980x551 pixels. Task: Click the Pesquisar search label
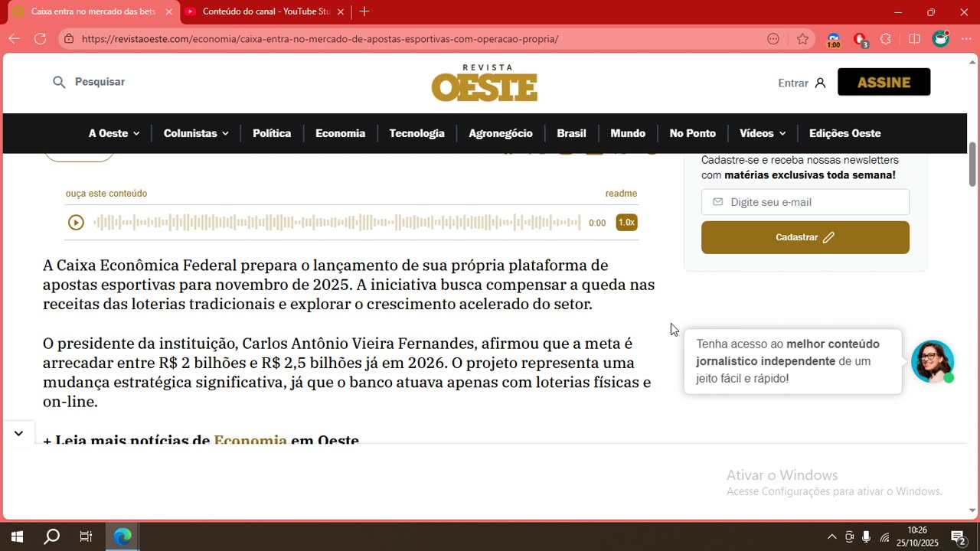pos(100,82)
